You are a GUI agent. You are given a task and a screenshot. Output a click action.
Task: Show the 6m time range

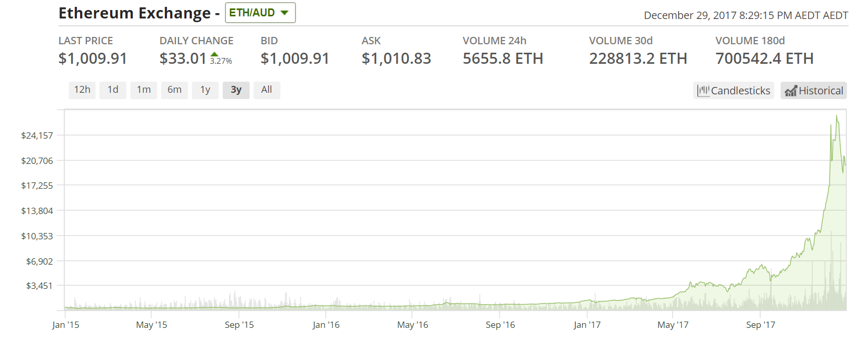pyautogui.click(x=174, y=90)
